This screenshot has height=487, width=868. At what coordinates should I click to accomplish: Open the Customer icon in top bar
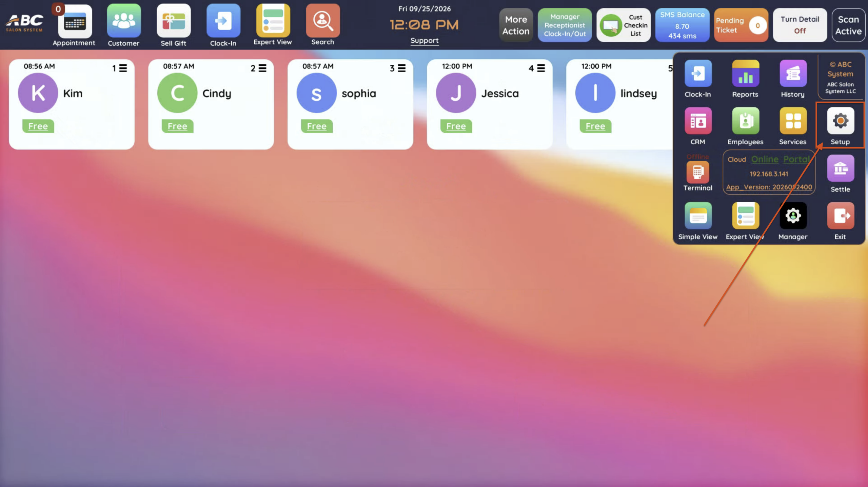(x=124, y=21)
